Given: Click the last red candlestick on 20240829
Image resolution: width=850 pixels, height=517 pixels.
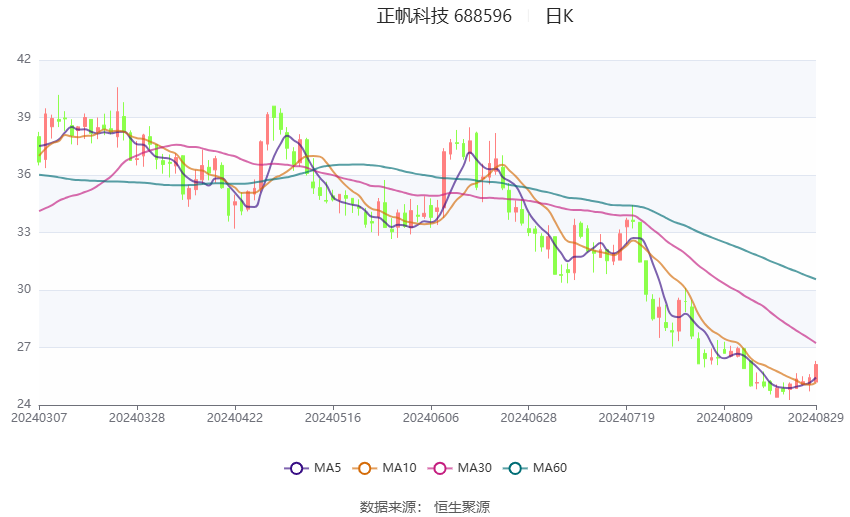Looking at the screenshot, I should click(815, 372).
